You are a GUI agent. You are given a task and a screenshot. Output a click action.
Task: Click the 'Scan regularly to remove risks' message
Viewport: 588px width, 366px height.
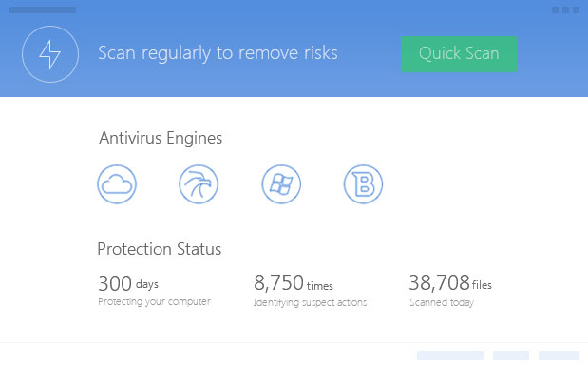click(x=218, y=53)
